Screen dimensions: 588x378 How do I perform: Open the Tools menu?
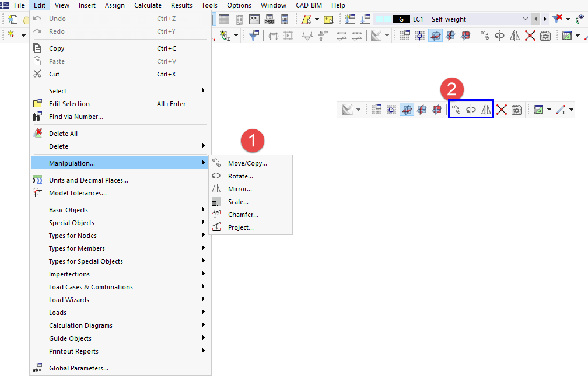(209, 5)
